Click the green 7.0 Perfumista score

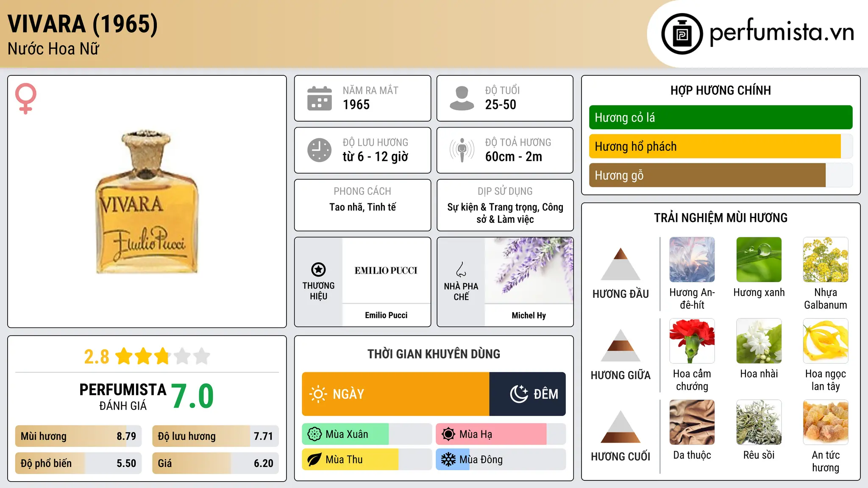point(192,396)
